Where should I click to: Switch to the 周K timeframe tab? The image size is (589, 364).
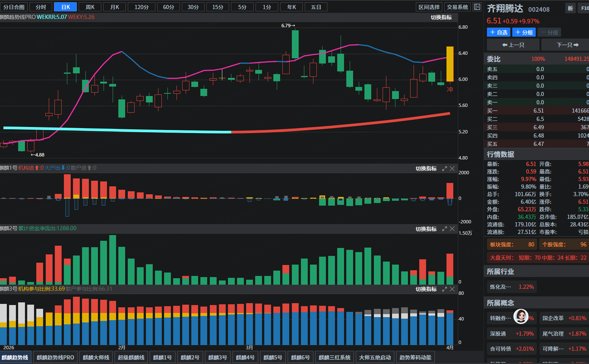tap(90, 7)
